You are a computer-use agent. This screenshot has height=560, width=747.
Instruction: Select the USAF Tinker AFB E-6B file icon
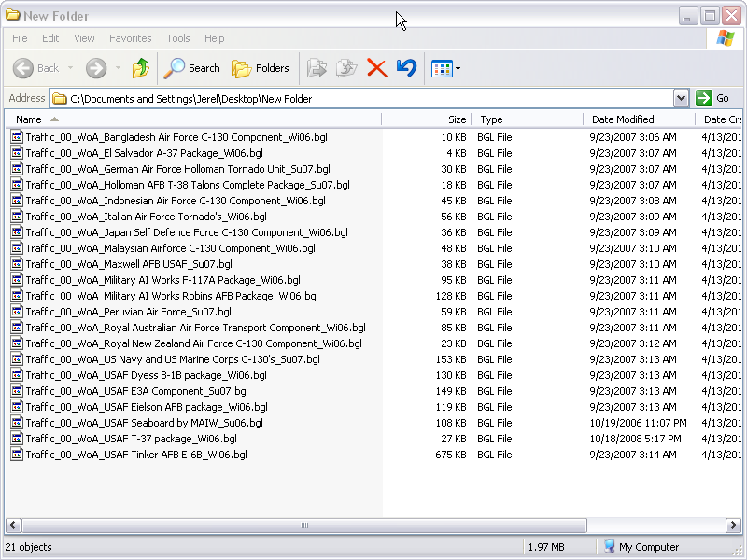click(x=16, y=455)
